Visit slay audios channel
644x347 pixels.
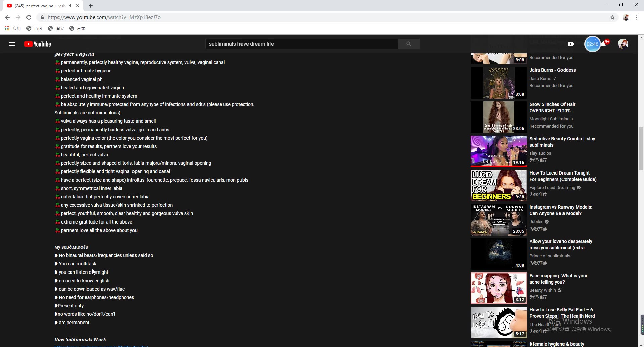(x=540, y=153)
